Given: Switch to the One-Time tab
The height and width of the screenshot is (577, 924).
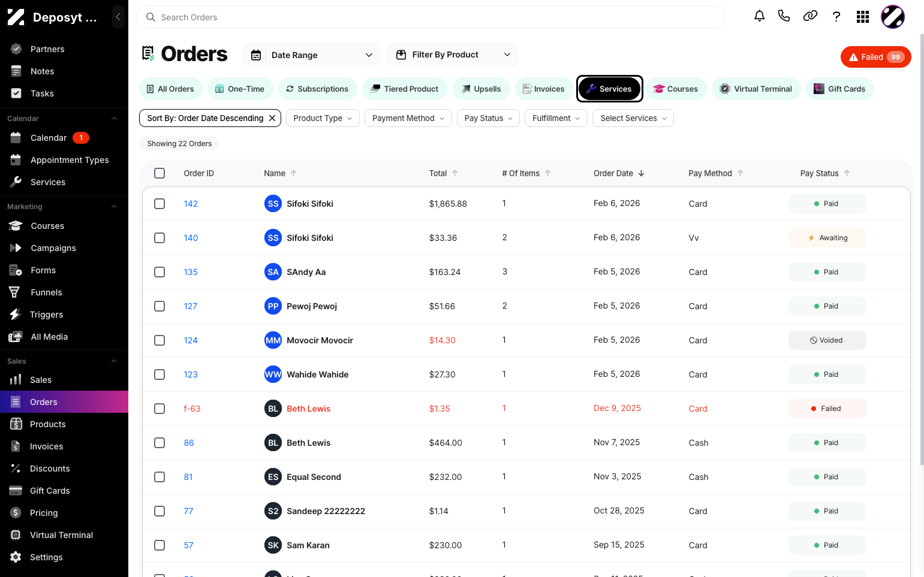Looking at the screenshot, I should [240, 89].
